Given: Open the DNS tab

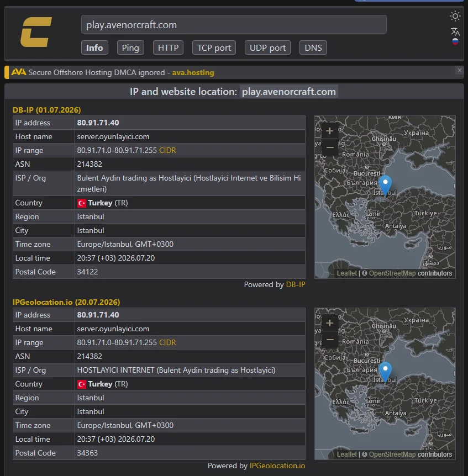Looking at the screenshot, I should [313, 47].
